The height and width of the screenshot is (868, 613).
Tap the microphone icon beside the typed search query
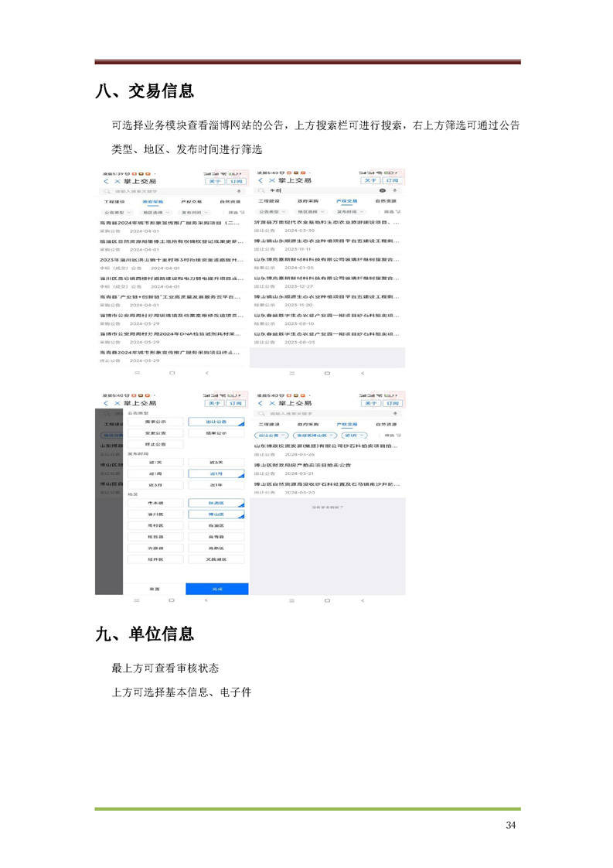click(x=394, y=190)
